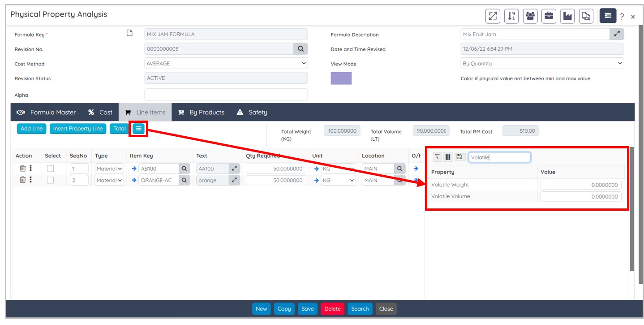
Task: Click the briefcase icon in top toolbar
Action: click(549, 16)
